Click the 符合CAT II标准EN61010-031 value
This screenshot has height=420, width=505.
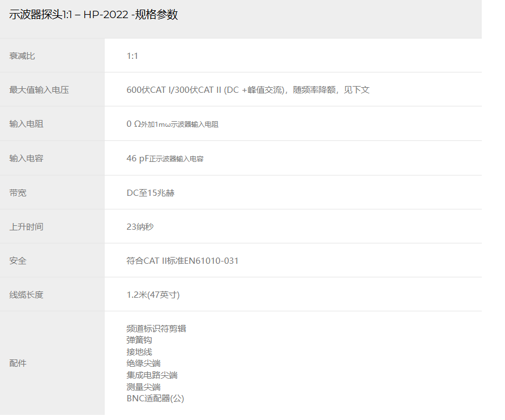click(x=182, y=261)
